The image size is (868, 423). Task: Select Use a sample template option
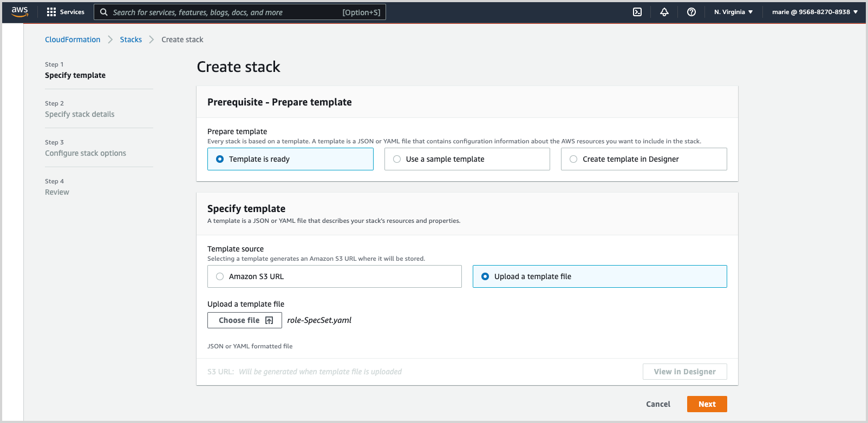click(397, 159)
